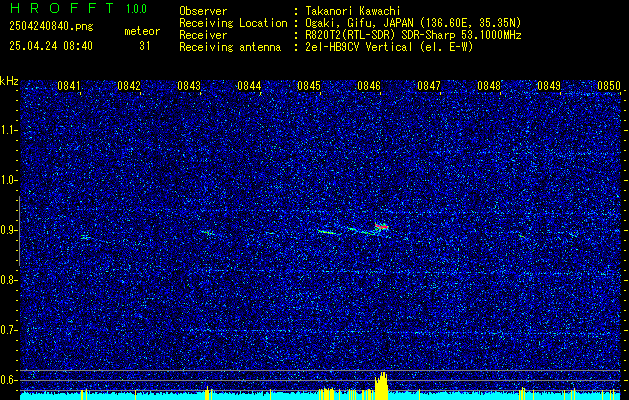Click the gray frequency range bar beside 0.9

[x=19, y=231]
